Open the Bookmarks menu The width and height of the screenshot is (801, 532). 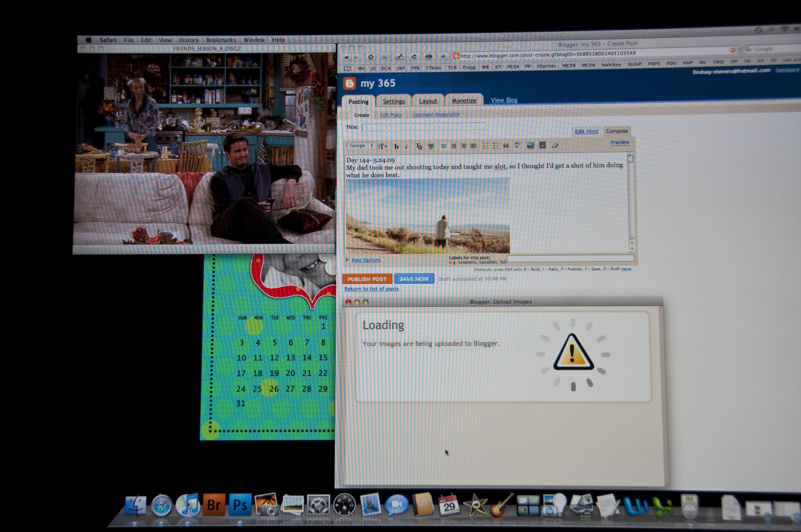point(221,40)
